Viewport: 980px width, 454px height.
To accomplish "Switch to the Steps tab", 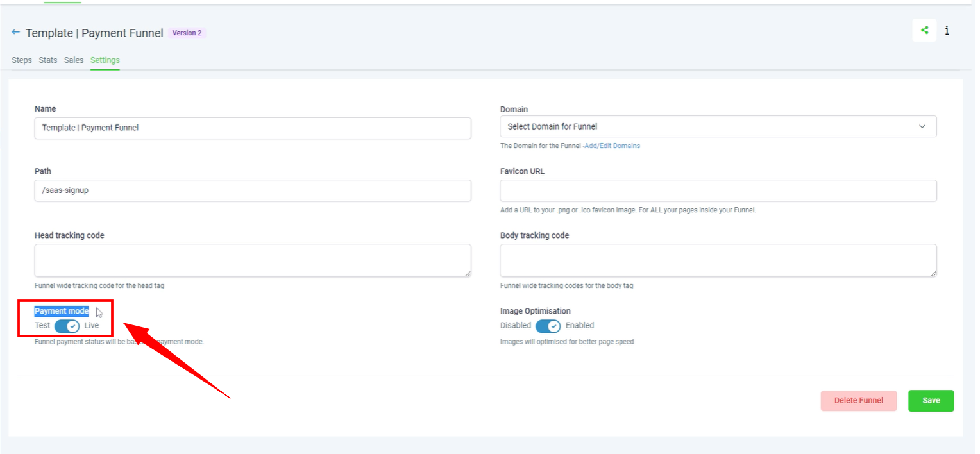I will pyautogui.click(x=22, y=60).
